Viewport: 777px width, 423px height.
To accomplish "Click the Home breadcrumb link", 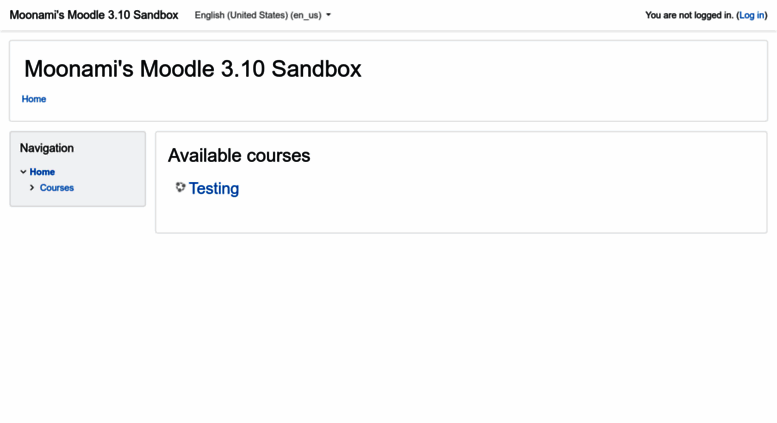I will (x=34, y=99).
